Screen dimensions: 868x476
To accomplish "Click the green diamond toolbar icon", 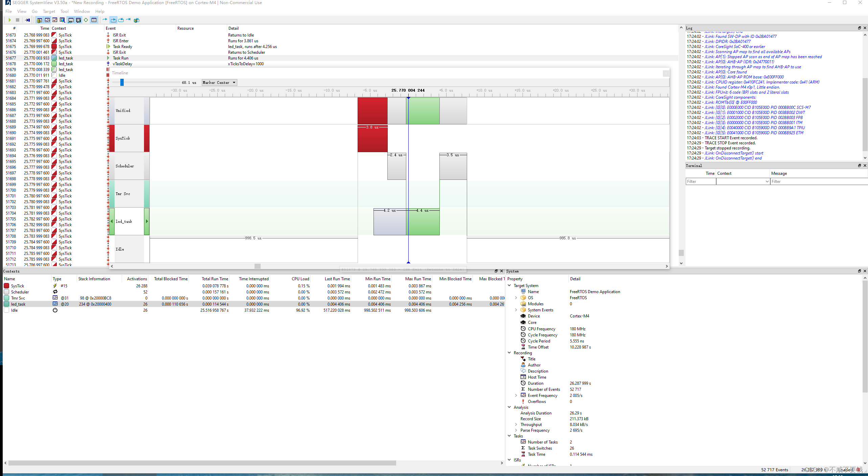I will (x=86, y=20).
